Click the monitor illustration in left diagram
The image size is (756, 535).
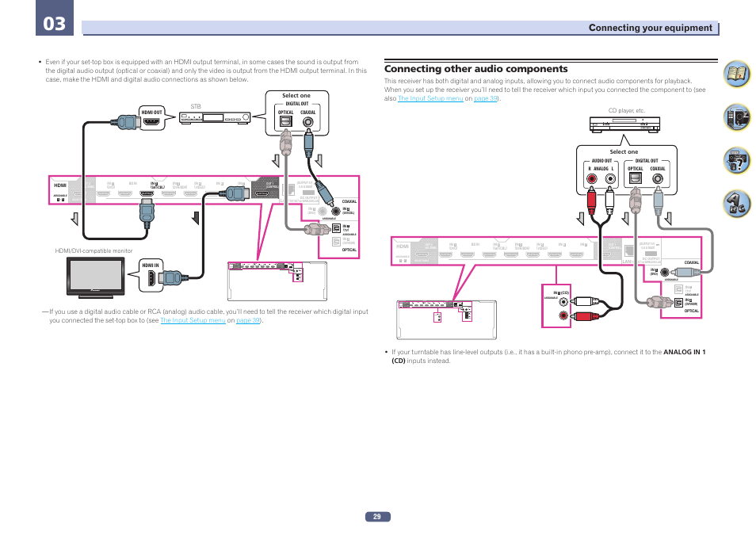[x=95, y=277]
